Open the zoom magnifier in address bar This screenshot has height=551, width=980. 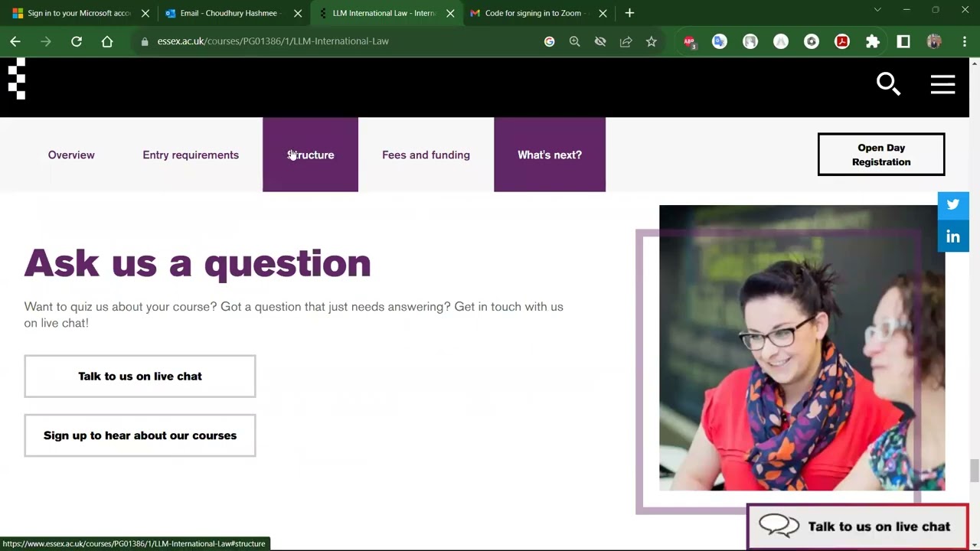574,41
